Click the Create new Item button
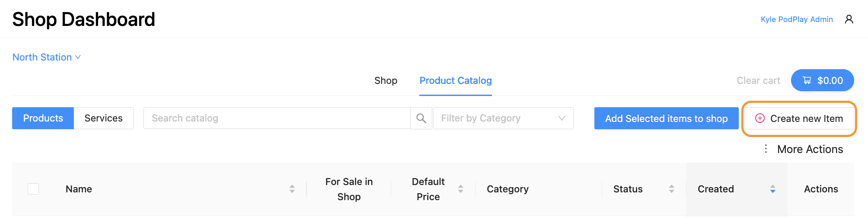 [x=799, y=118]
